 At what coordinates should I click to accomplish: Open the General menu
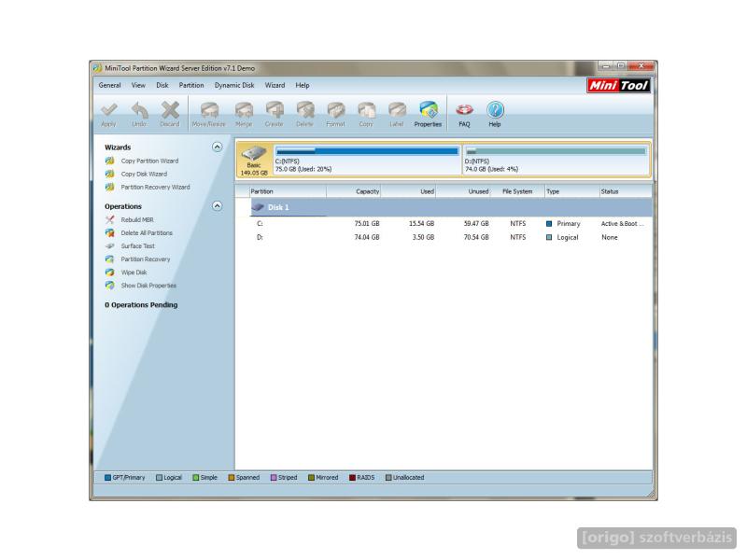pos(109,85)
